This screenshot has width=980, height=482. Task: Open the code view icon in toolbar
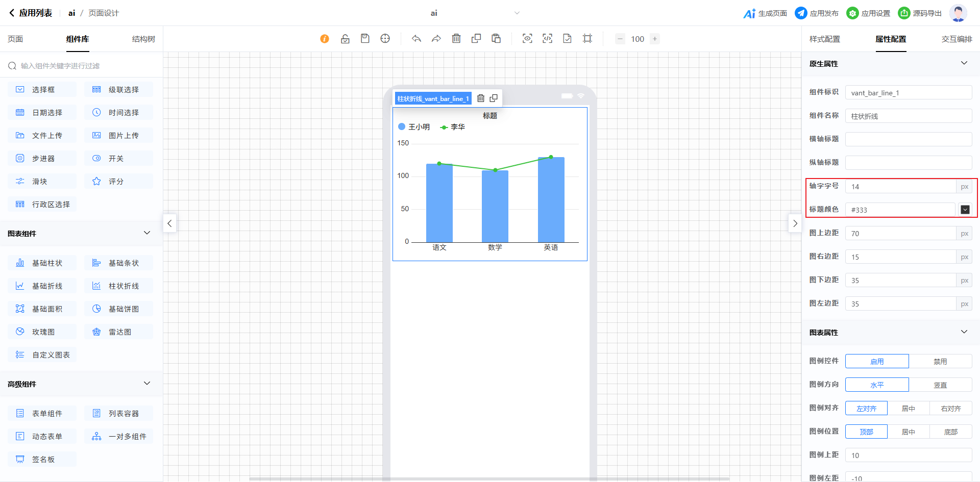[547, 39]
